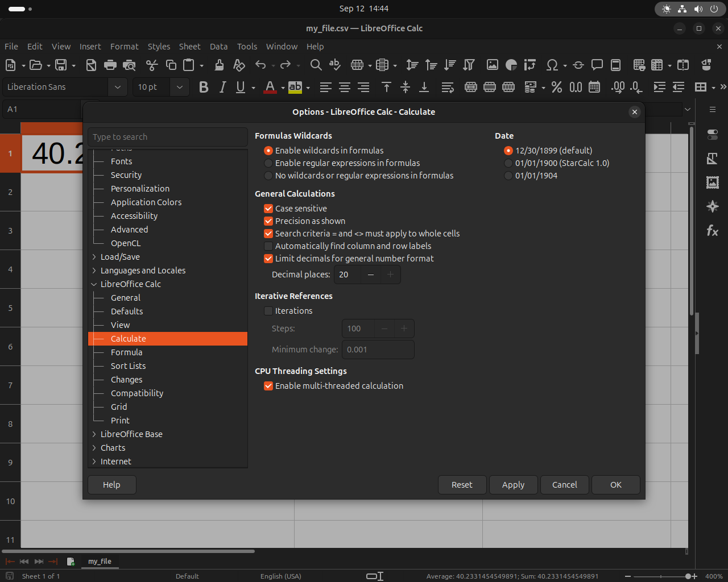Decrease decimal places with minus stepper
Screen dimensions: 728x582
[371, 275]
